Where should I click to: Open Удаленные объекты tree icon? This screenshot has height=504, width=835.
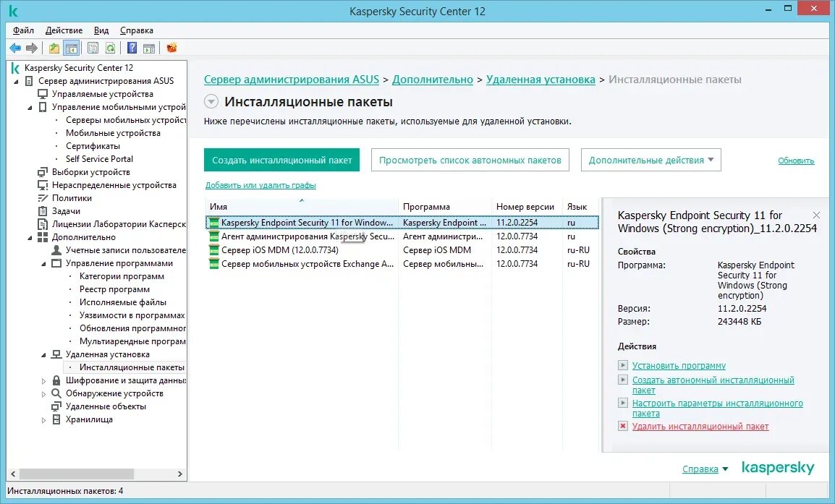tap(56, 406)
